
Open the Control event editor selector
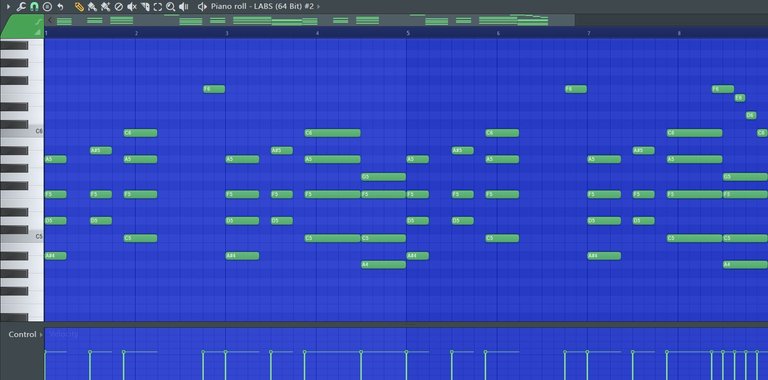[x=23, y=334]
